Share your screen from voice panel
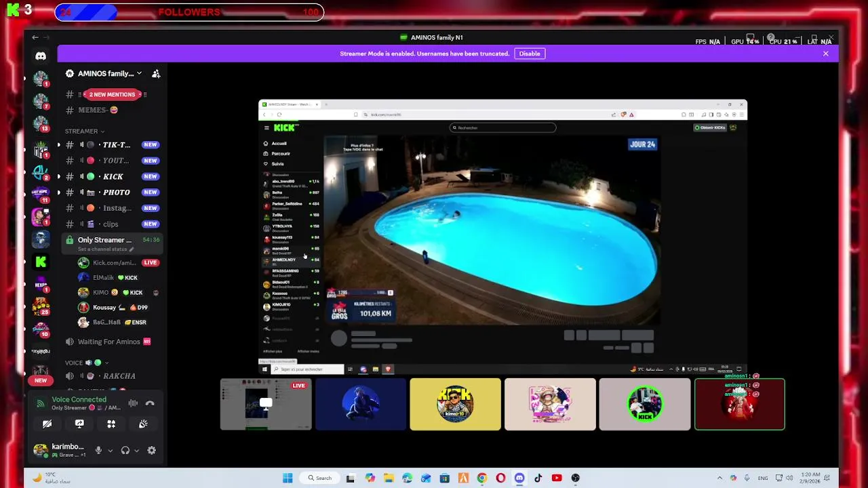Screen dimensions: 868x488 click(x=79, y=424)
